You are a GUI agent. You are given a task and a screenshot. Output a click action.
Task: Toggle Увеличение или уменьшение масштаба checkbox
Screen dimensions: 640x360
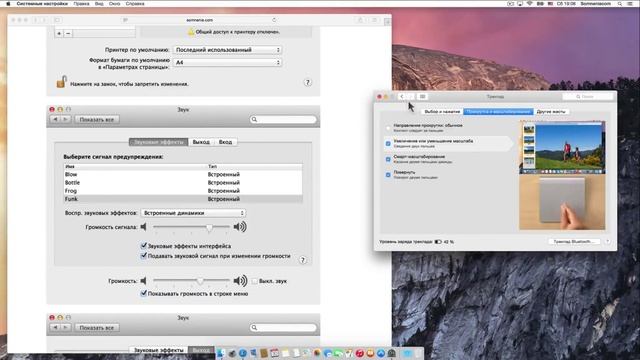tap(388, 144)
